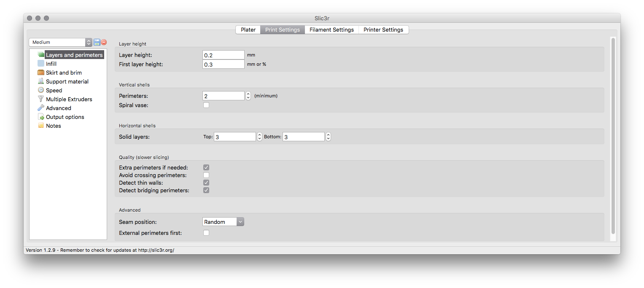
Task: Open the Output options page
Action: pyautogui.click(x=65, y=116)
